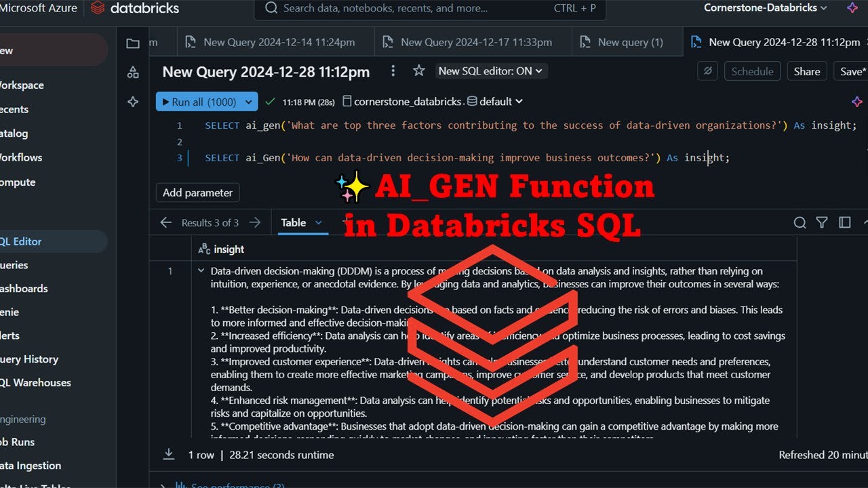The height and width of the screenshot is (488, 868).
Task: Click the Databricks logo in the header
Action: point(135,8)
